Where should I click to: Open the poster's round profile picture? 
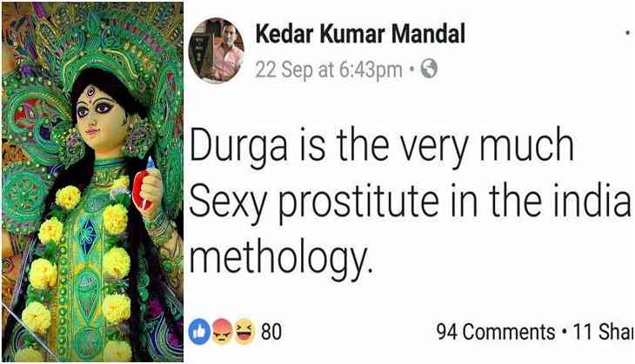(217, 50)
